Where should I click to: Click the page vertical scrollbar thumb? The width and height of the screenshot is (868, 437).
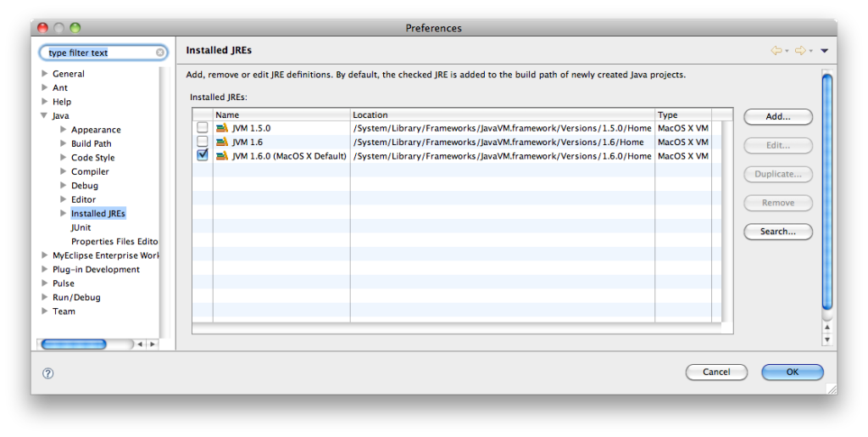pos(827,192)
